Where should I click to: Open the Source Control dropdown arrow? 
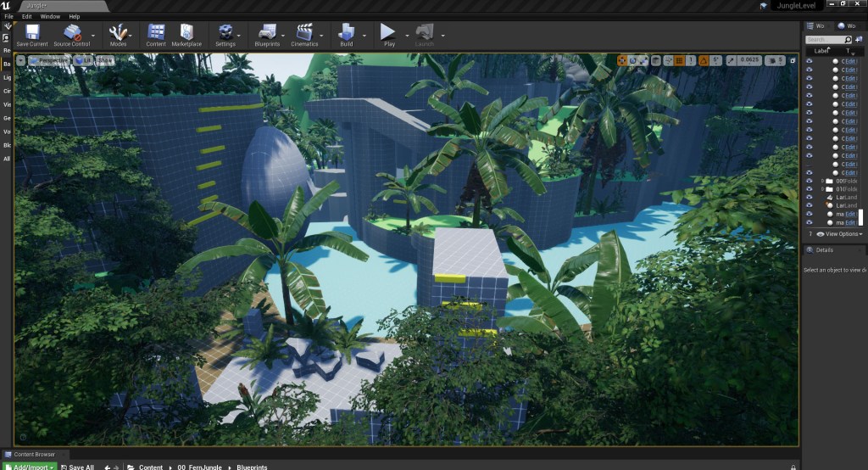93,36
